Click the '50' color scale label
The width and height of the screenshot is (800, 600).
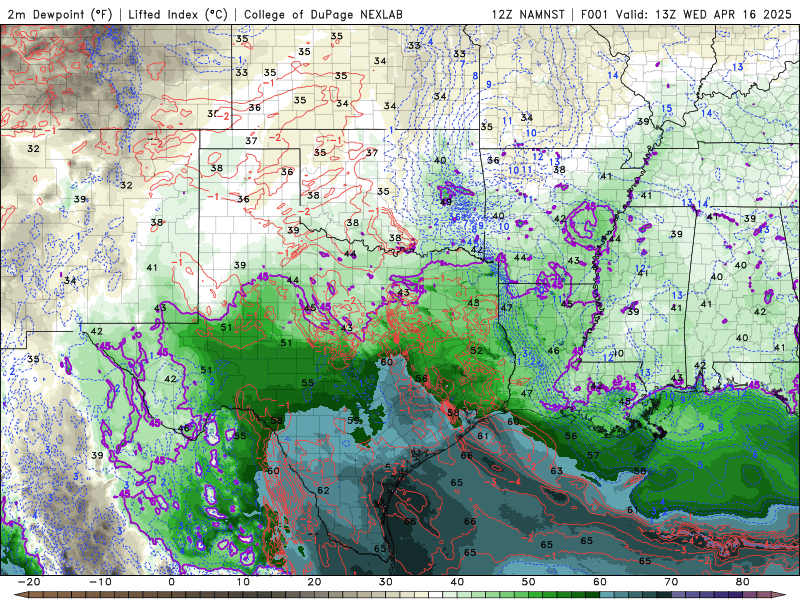pos(529,582)
